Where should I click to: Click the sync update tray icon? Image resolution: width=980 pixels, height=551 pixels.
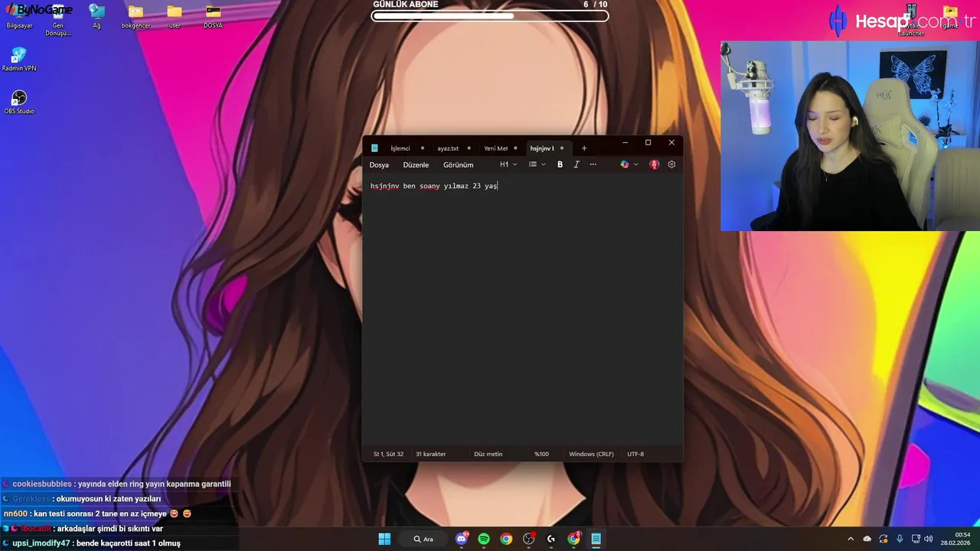(884, 539)
